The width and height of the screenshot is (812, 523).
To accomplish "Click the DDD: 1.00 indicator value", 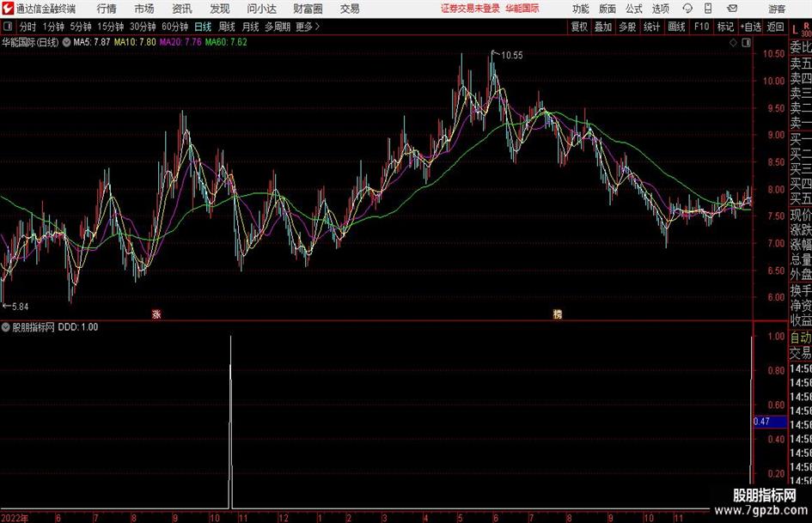I will click(77, 327).
